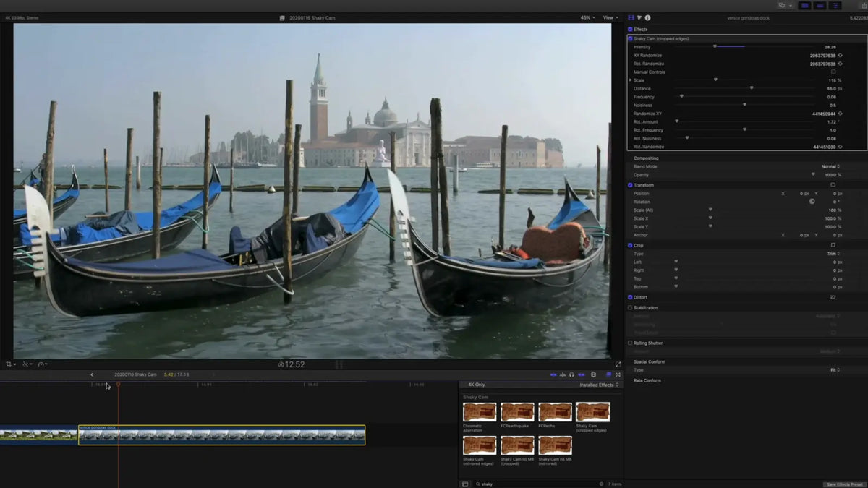The width and height of the screenshot is (868, 488).
Task: Enable the Manual Controls checkbox
Action: tap(833, 72)
